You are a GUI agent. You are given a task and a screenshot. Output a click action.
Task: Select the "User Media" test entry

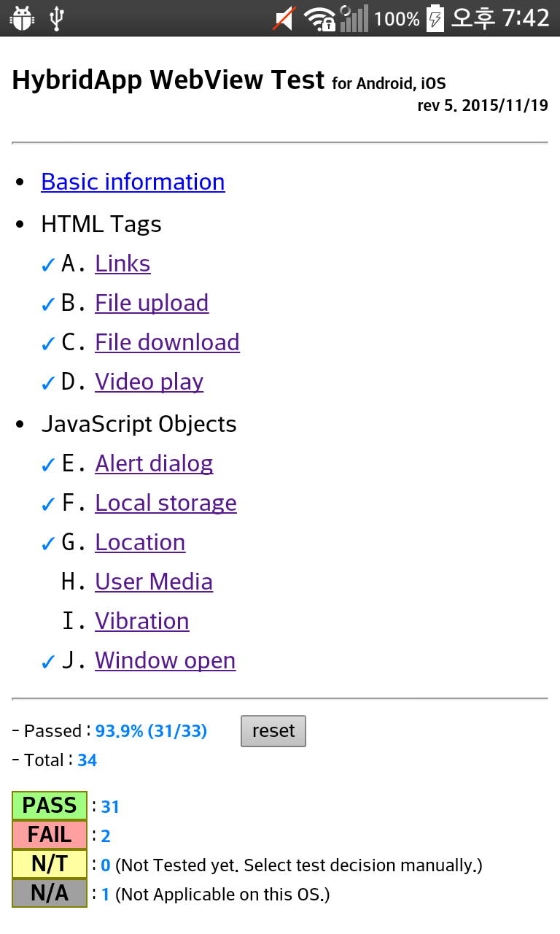[x=154, y=582]
